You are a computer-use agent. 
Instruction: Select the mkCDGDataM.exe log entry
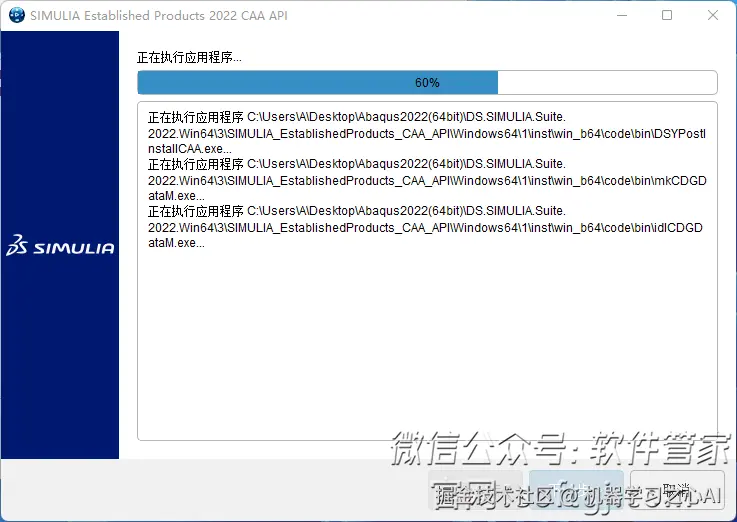click(427, 179)
